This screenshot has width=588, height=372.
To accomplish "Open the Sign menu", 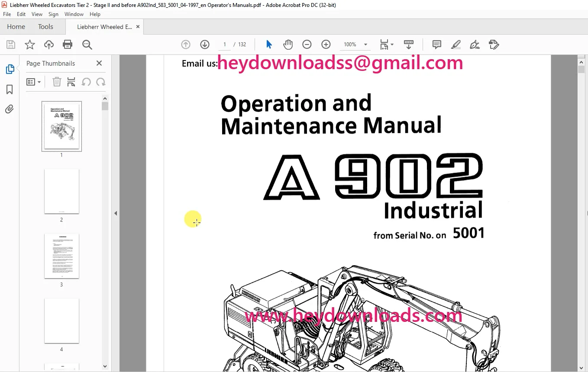I will [53, 14].
